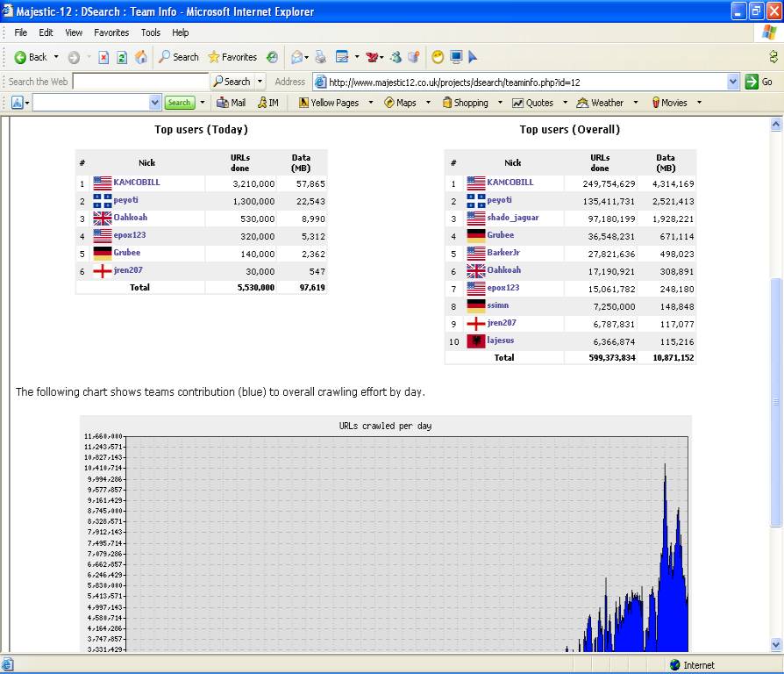The image size is (784, 674).
Task: Stop loading with the red X page icon
Action: click(x=103, y=58)
